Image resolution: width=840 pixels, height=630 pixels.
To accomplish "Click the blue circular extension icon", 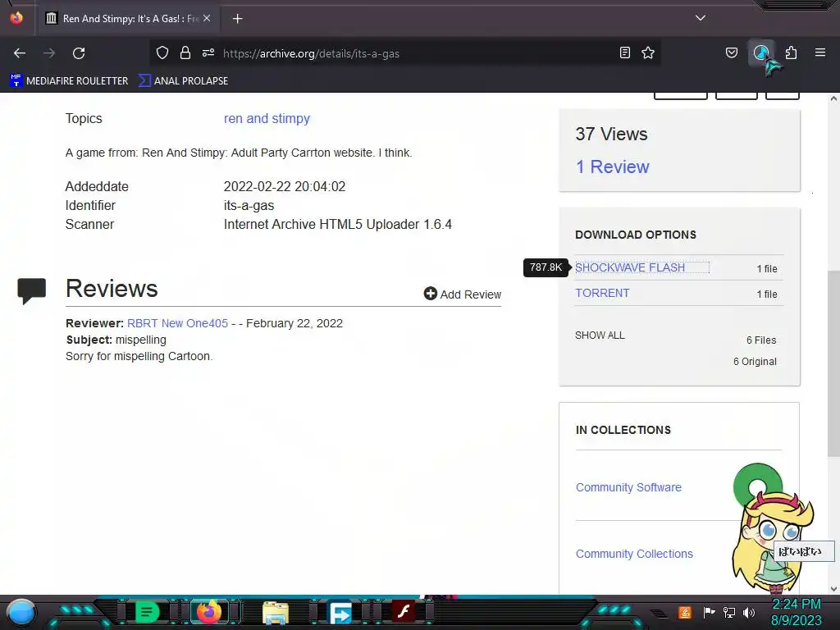I will click(x=761, y=52).
